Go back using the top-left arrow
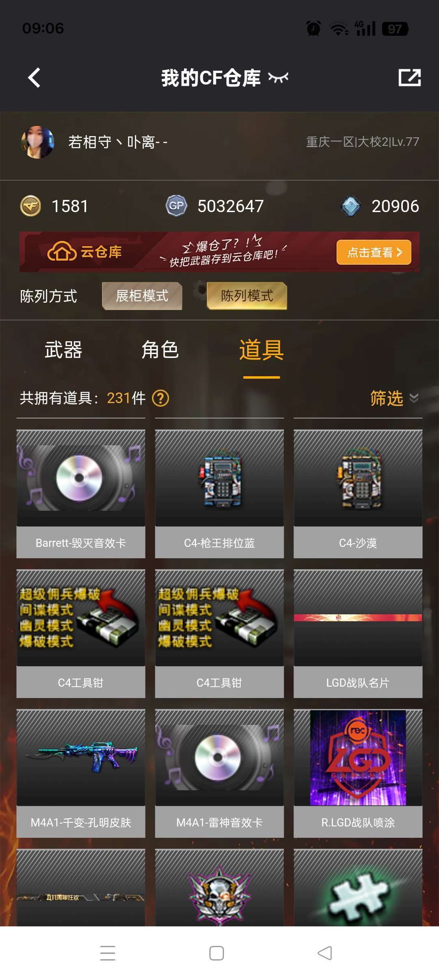Viewport: 439px width, 980px height. (x=35, y=78)
